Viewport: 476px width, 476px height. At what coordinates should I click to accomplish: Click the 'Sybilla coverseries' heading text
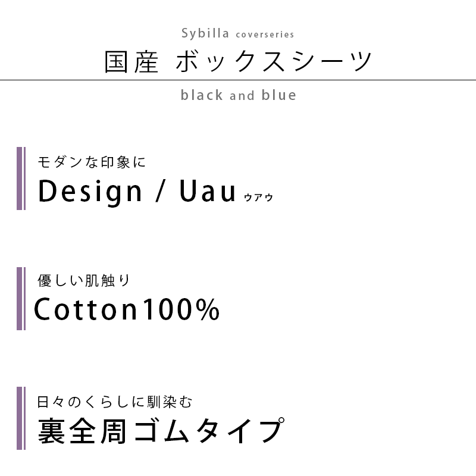point(237,33)
